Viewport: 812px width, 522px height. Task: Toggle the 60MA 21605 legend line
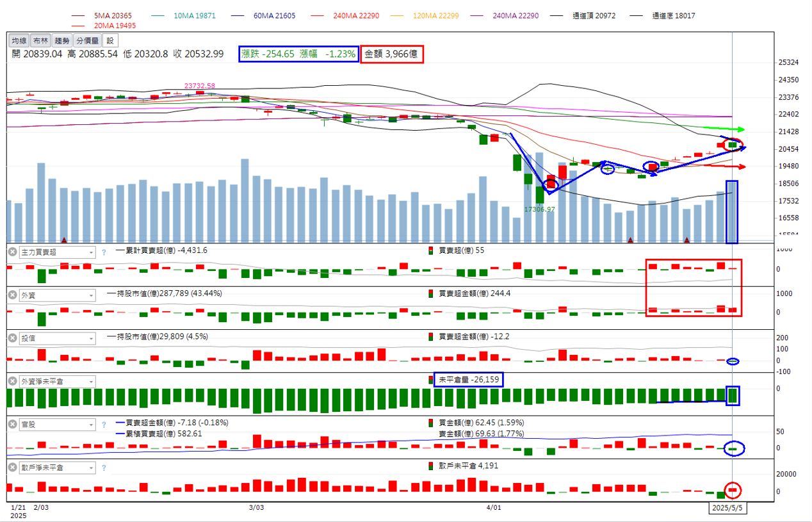(263, 15)
